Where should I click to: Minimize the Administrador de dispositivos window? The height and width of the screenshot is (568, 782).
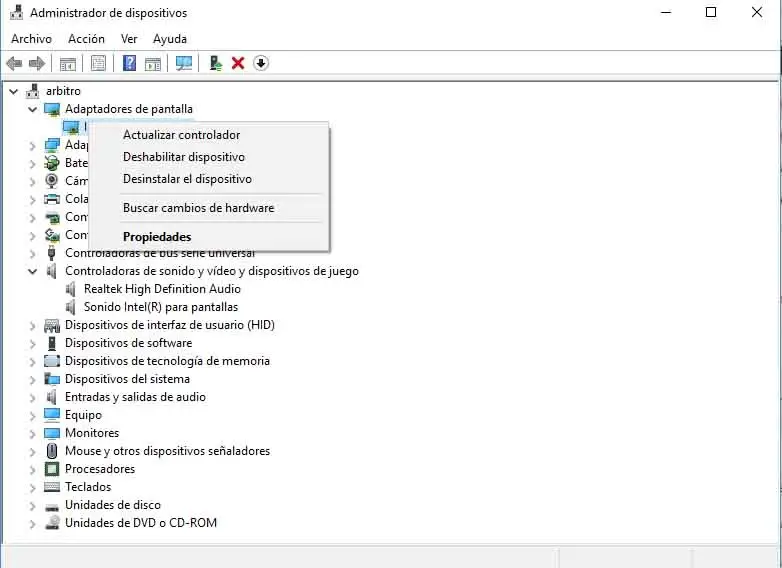point(666,12)
